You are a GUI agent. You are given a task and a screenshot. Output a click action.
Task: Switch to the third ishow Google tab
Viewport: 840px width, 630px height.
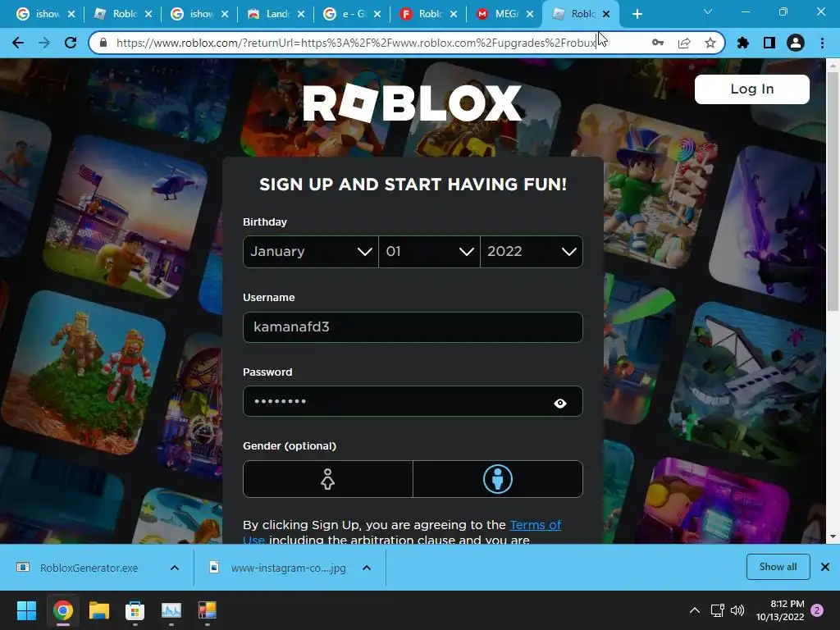click(192, 14)
